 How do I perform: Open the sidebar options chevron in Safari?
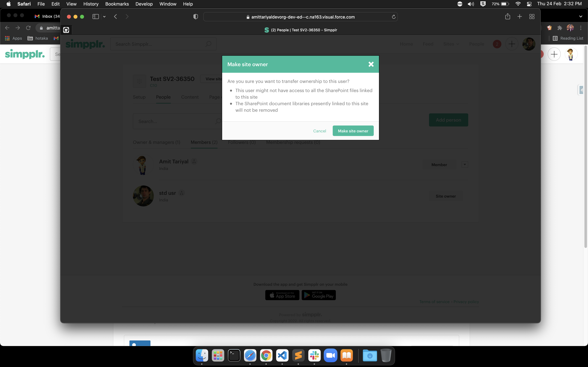click(105, 17)
